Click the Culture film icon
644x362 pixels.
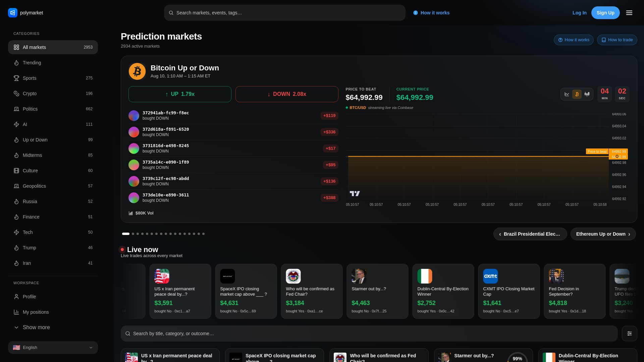16,171
